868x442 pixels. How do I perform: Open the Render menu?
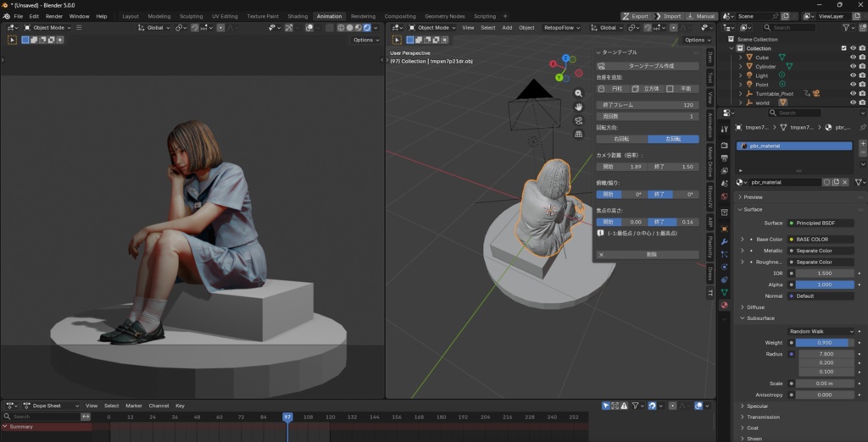(54, 16)
